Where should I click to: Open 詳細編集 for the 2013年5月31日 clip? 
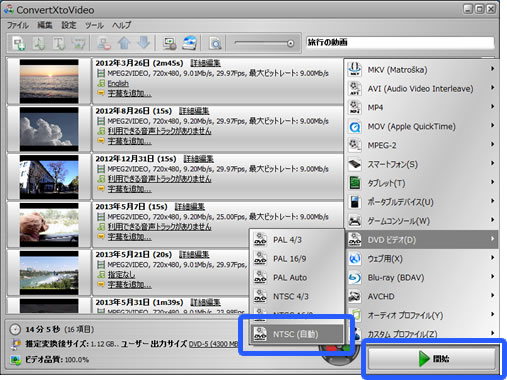[x=205, y=302]
